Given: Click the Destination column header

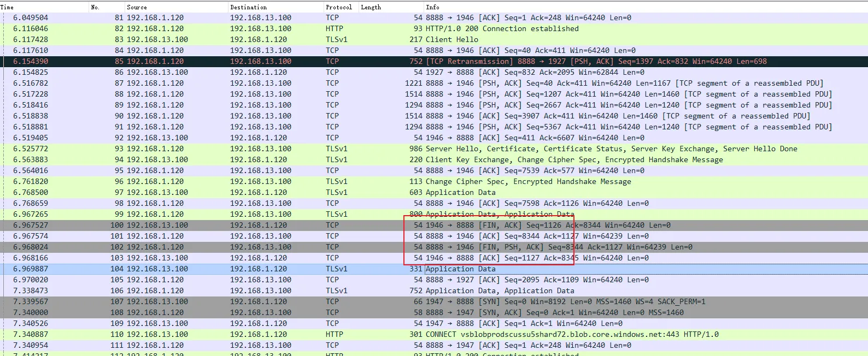Looking at the screenshot, I should (248, 7).
